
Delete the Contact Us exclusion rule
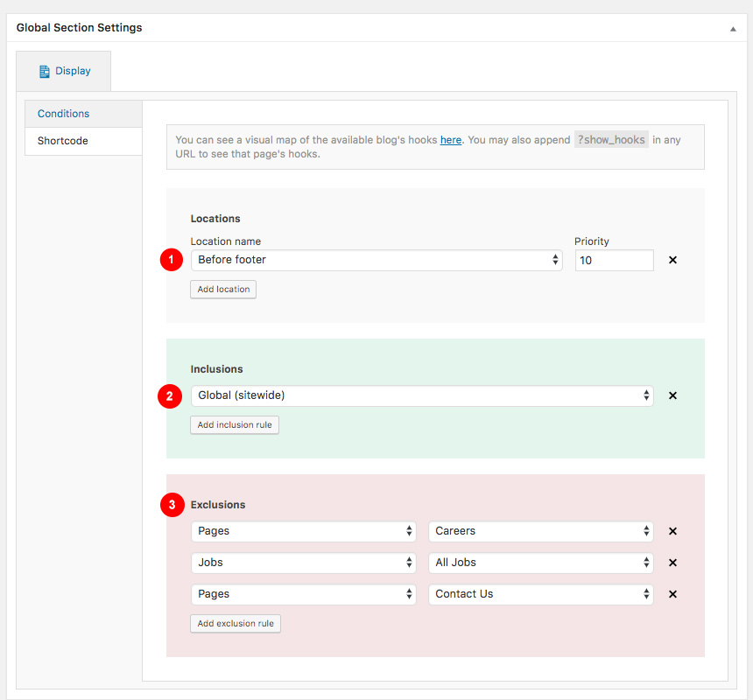(x=672, y=594)
